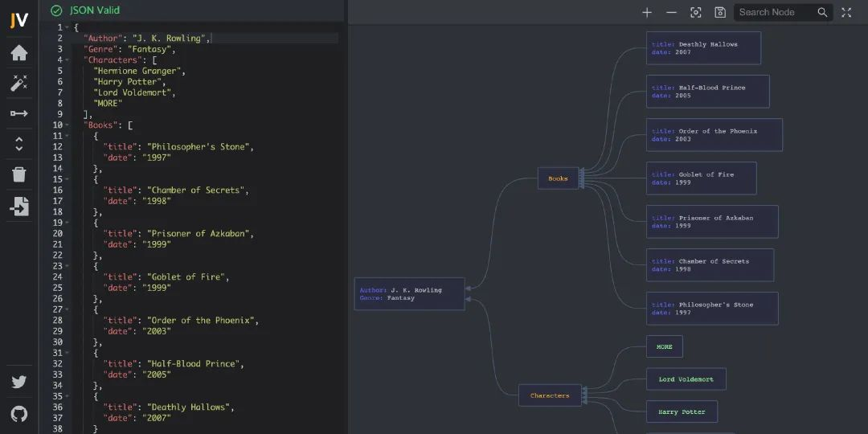Collapse the Characters array at line 4
868x434 pixels.
68,59
